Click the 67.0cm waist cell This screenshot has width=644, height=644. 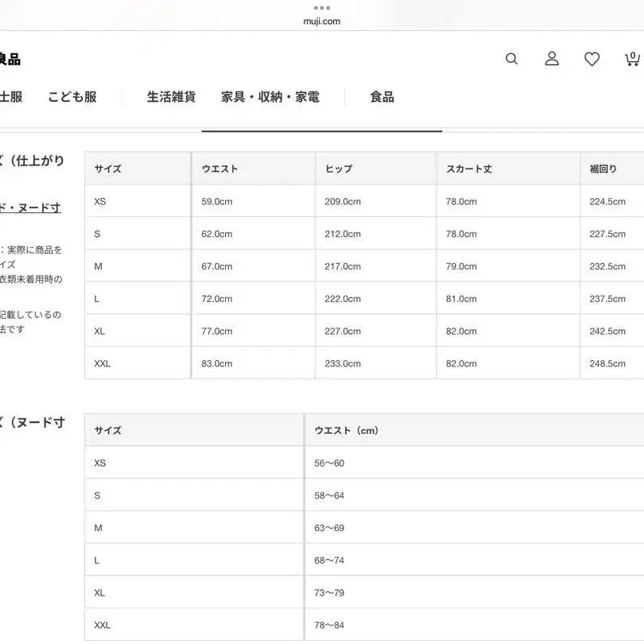click(x=254, y=266)
